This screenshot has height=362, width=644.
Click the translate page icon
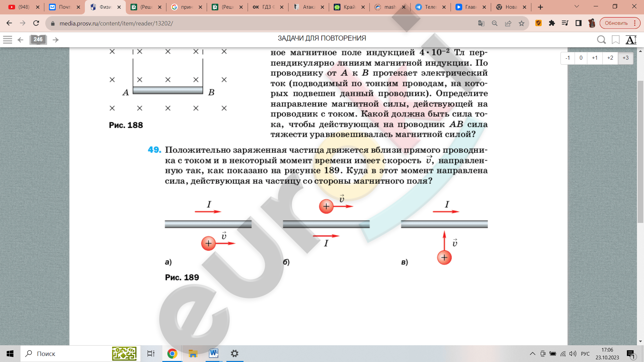click(481, 23)
